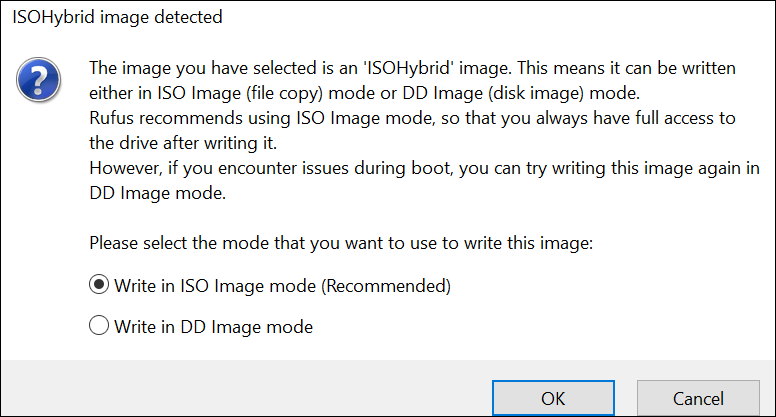This screenshot has width=776, height=417.
Task: Confirm the dialog with the OK button
Action: (553, 398)
